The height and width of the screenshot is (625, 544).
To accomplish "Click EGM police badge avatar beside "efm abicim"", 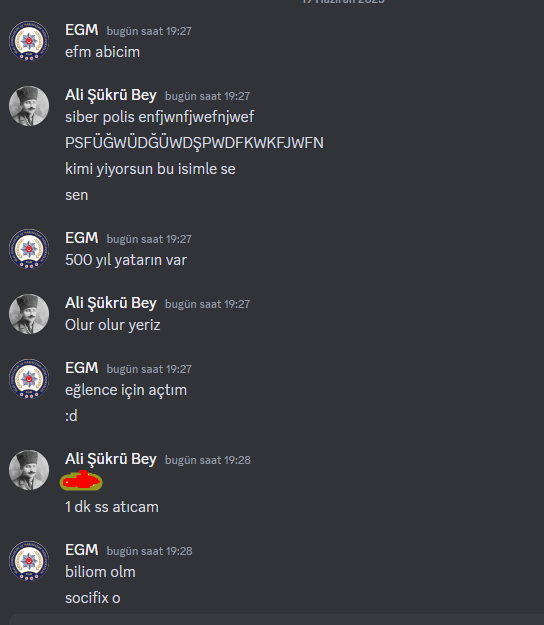I will (29, 41).
